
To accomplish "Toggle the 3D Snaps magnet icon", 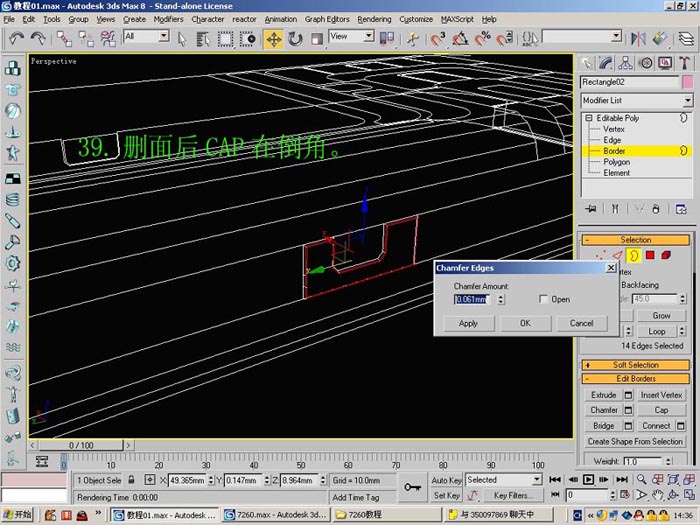I will point(438,39).
